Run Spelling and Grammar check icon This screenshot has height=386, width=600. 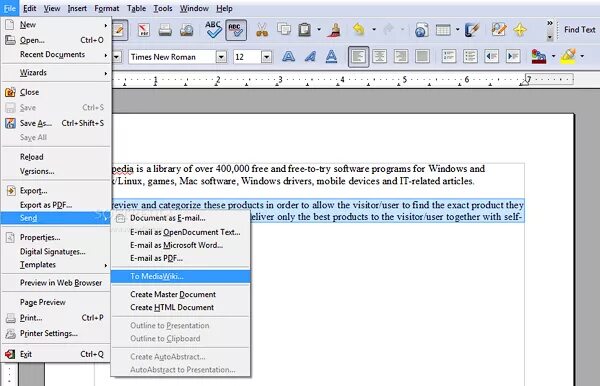tap(213, 29)
